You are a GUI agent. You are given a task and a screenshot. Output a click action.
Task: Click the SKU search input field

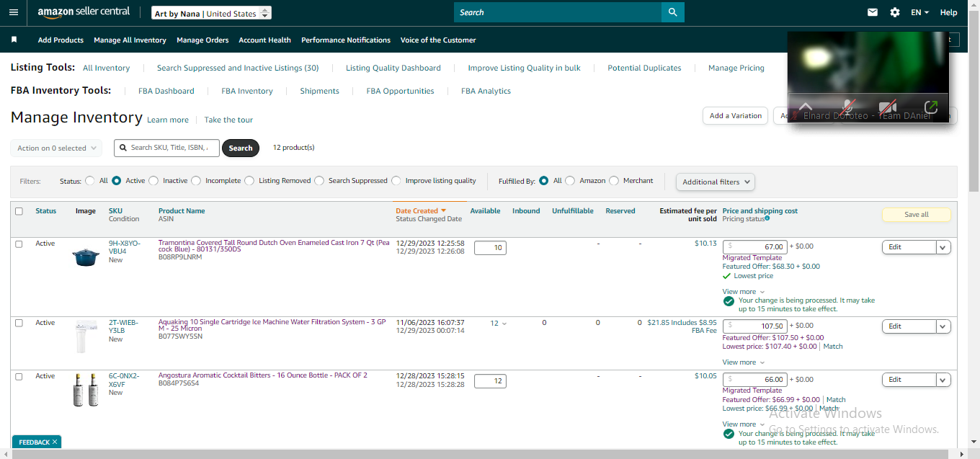(166, 148)
